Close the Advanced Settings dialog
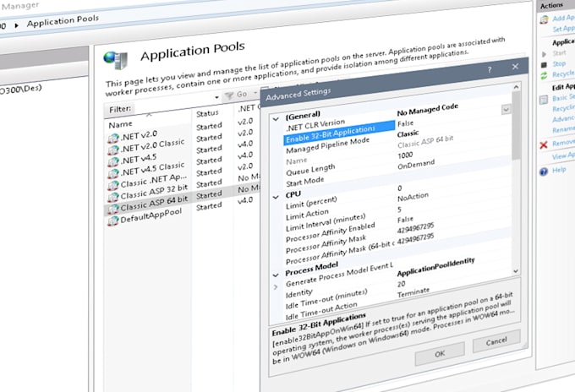 (x=515, y=66)
